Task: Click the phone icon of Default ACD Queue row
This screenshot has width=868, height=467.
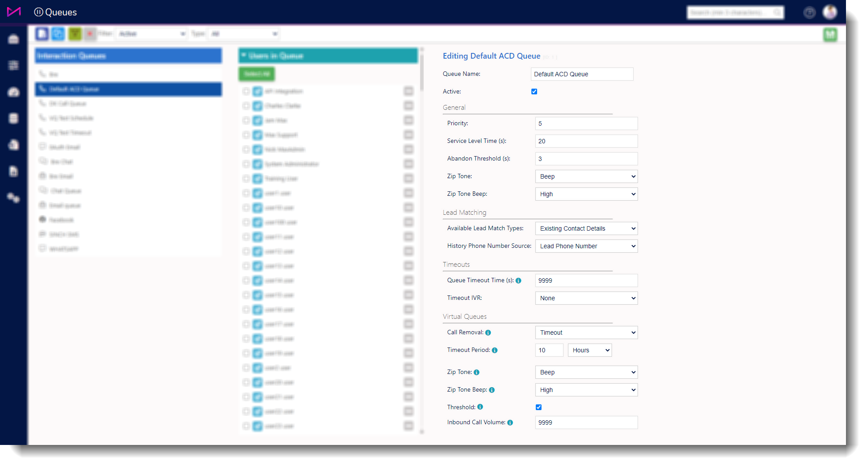Action: click(x=42, y=89)
